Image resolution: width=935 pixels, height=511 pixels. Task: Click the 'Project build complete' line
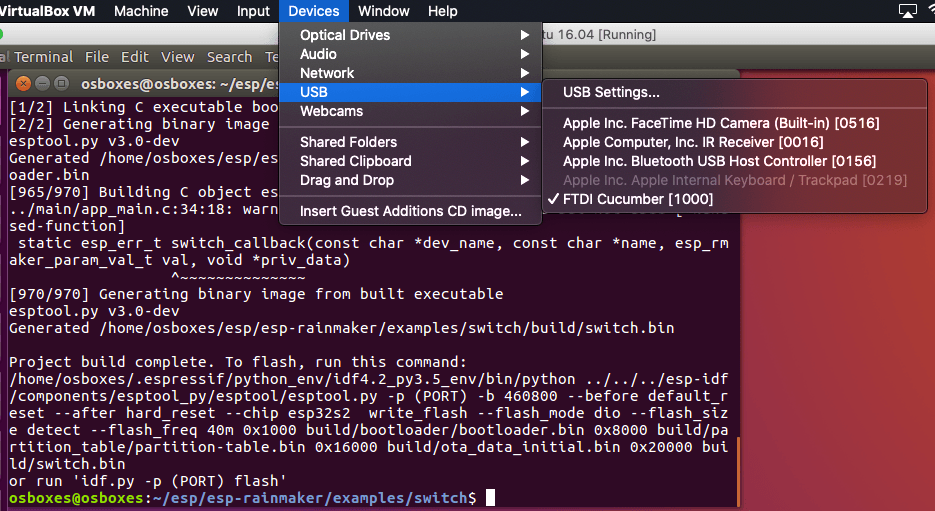238,362
